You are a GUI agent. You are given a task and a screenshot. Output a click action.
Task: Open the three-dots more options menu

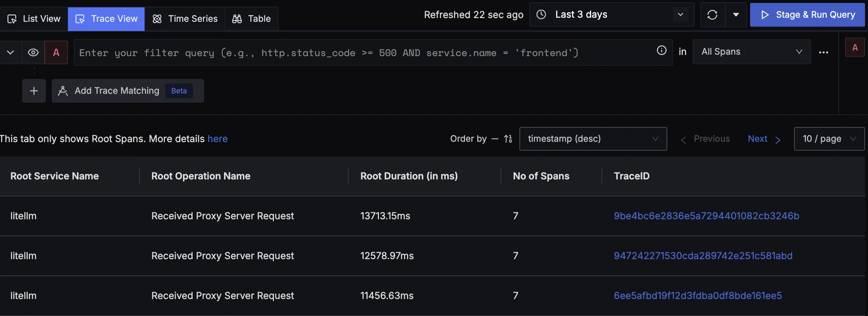(x=823, y=52)
